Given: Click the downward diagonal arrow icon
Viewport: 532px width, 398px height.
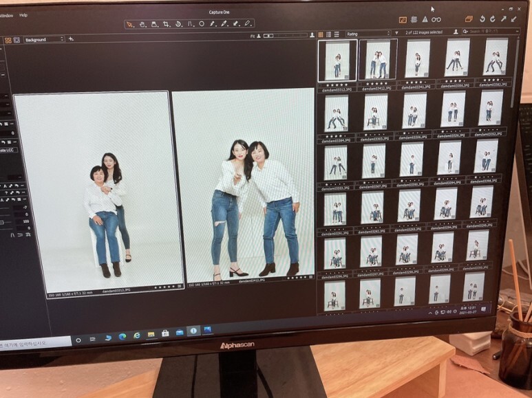Looking at the screenshot, I should (514, 19).
